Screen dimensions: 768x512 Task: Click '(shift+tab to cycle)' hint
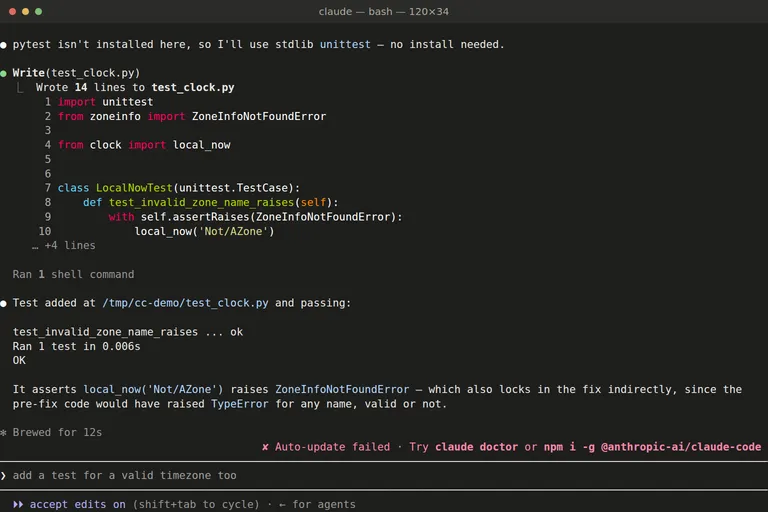click(196, 504)
